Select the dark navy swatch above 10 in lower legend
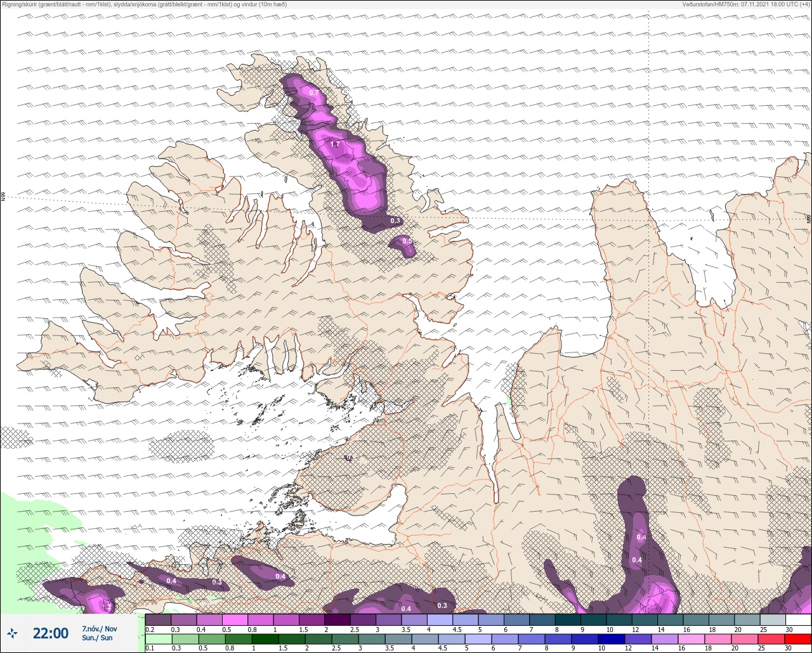The height and width of the screenshot is (653, 812). (x=610, y=639)
